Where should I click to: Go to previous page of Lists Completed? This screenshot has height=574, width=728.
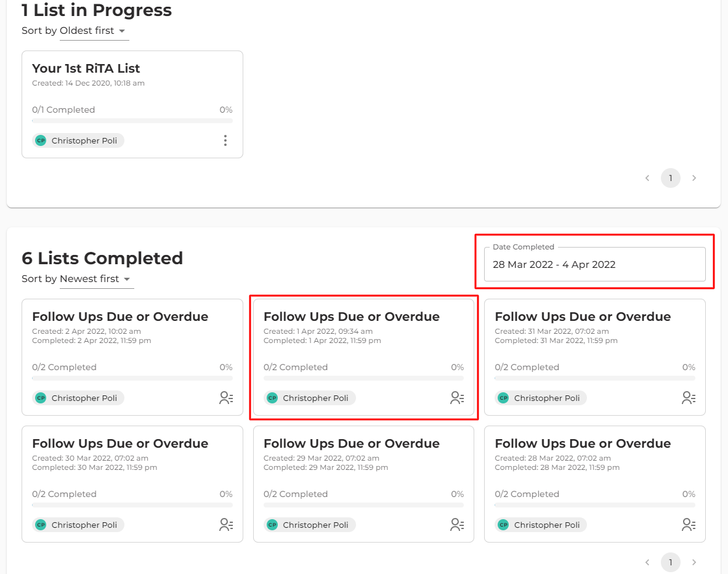(x=647, y=562)
